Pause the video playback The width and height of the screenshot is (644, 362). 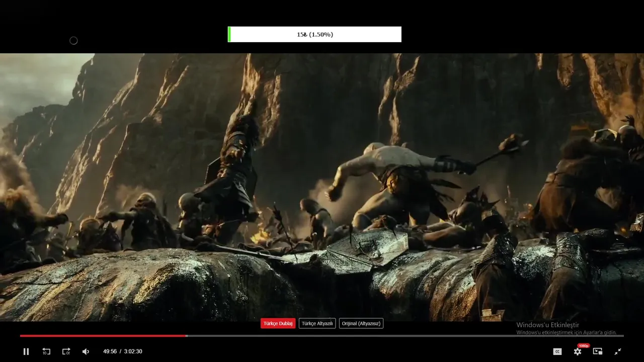(x=26, y=351)
